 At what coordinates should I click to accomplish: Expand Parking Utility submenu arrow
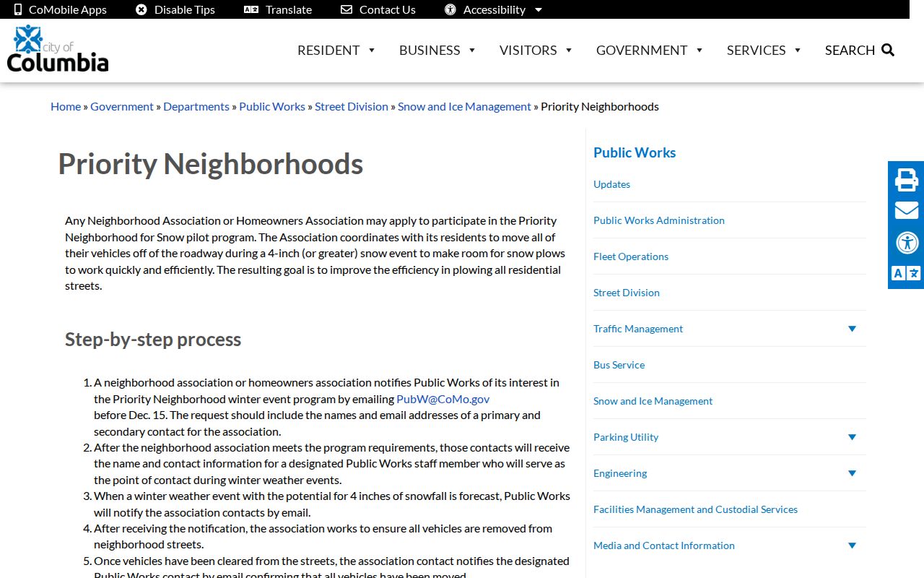(x=852, y=437)
